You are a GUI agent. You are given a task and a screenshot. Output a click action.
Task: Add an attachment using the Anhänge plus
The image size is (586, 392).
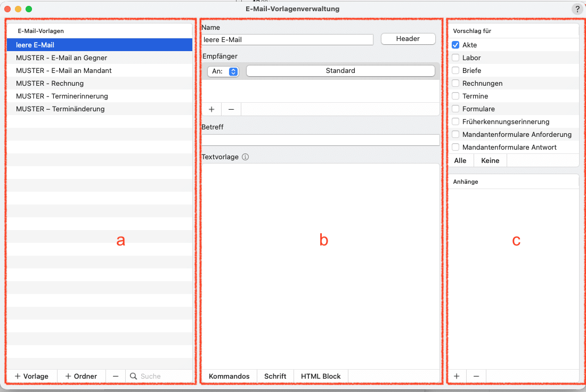pyautogui.click(x=457, y=376)
